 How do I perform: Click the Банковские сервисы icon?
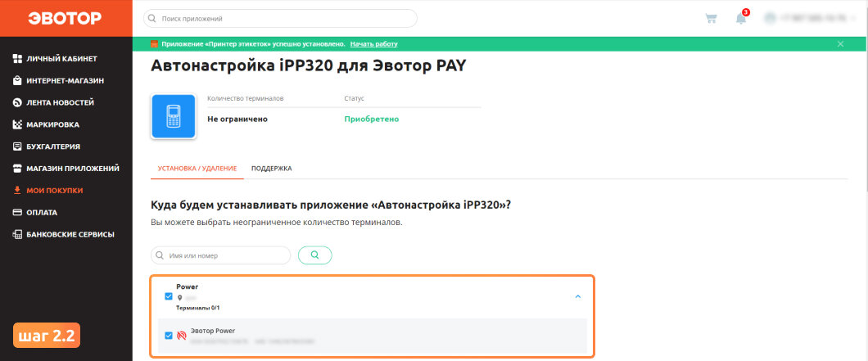[x=17, y=234]
